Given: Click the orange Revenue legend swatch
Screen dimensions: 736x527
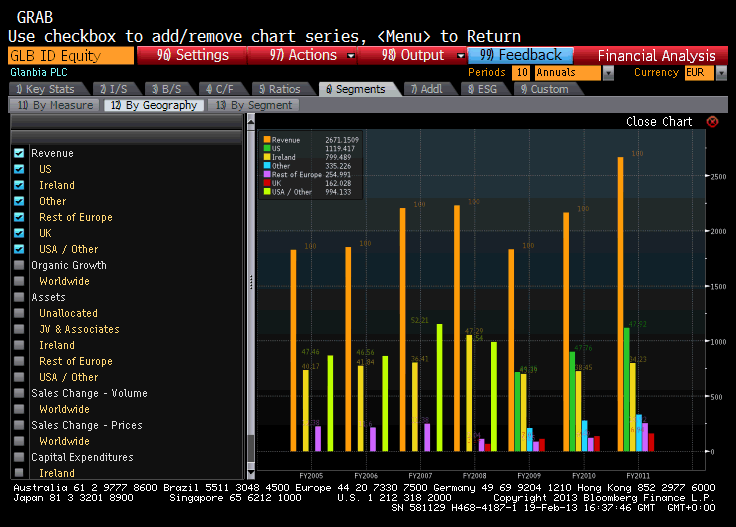Looking at the screenshot, I should point(266,140).
